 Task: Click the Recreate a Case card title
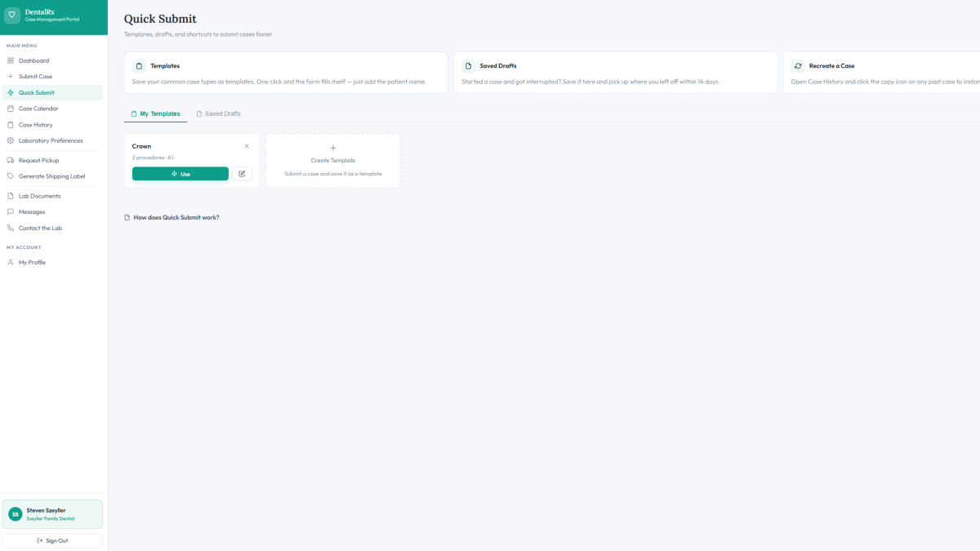coord(831,66)
